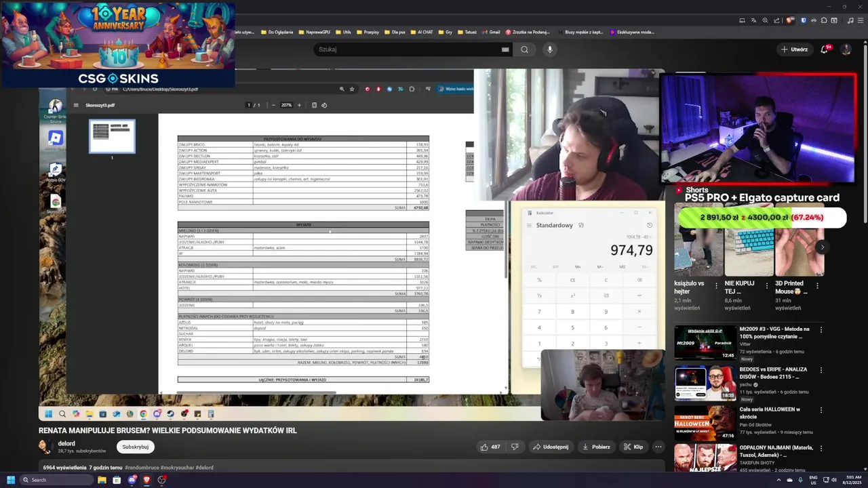The image size is (868, 488).
Task: Click CSG SKINS anniversary banner
Action: [118, 45]
